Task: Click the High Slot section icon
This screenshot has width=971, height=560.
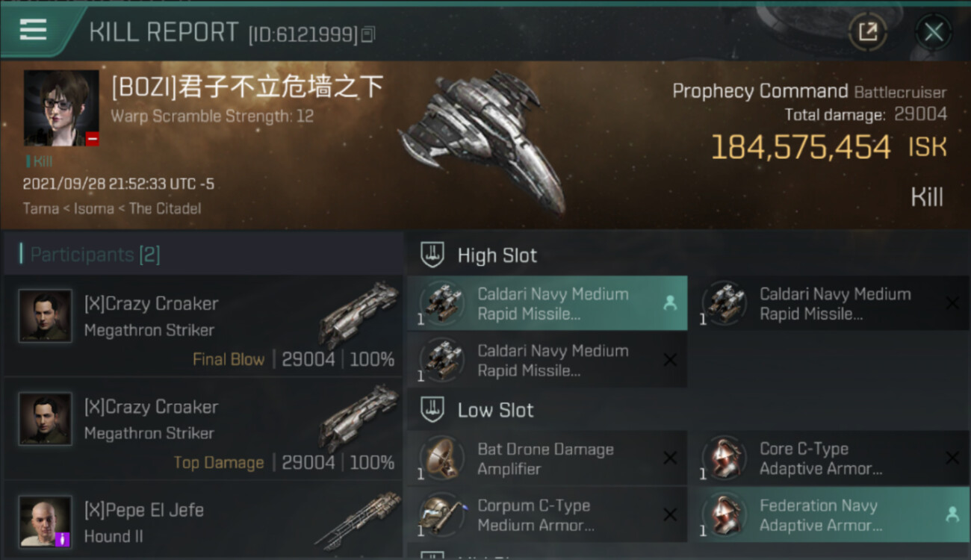Action: (x=432, y=255)
